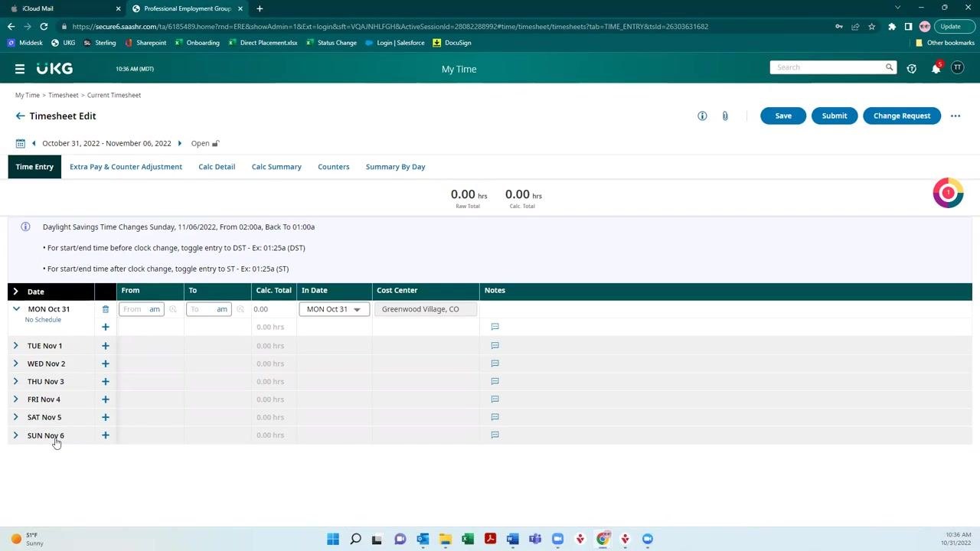Open the Windows Start menu
Image resolution: width=980 pixels, height=551 pixels.
[333, 539]
